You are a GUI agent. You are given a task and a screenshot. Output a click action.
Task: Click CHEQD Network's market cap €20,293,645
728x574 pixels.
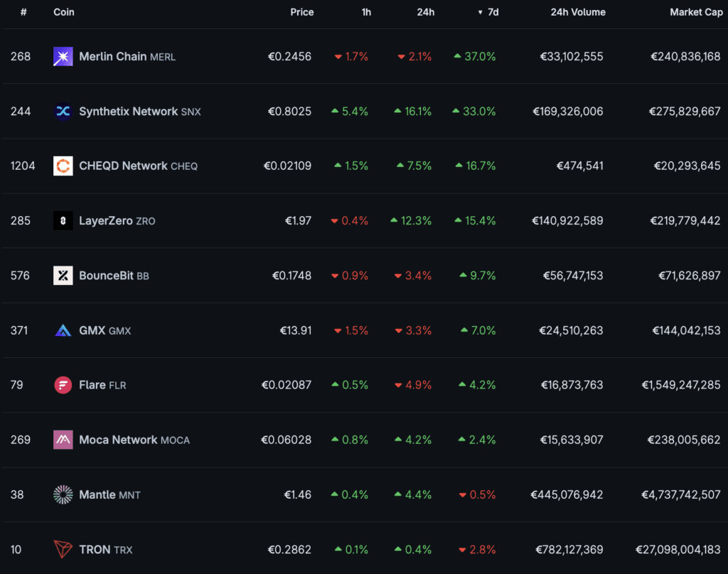pyautogui.click(x=687, y=166)
